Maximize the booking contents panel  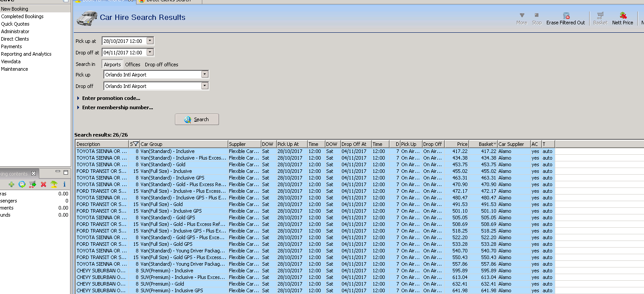tap(66, 172)
